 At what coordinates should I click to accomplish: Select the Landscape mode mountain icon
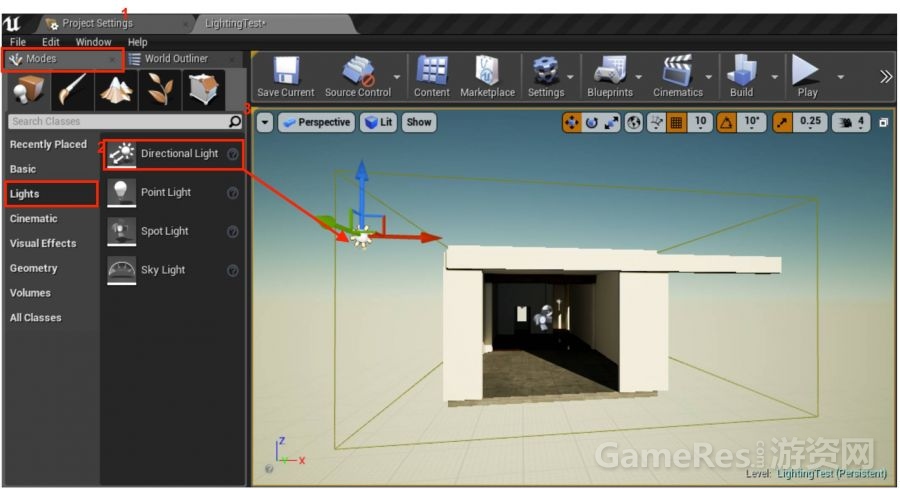[116, 90]
